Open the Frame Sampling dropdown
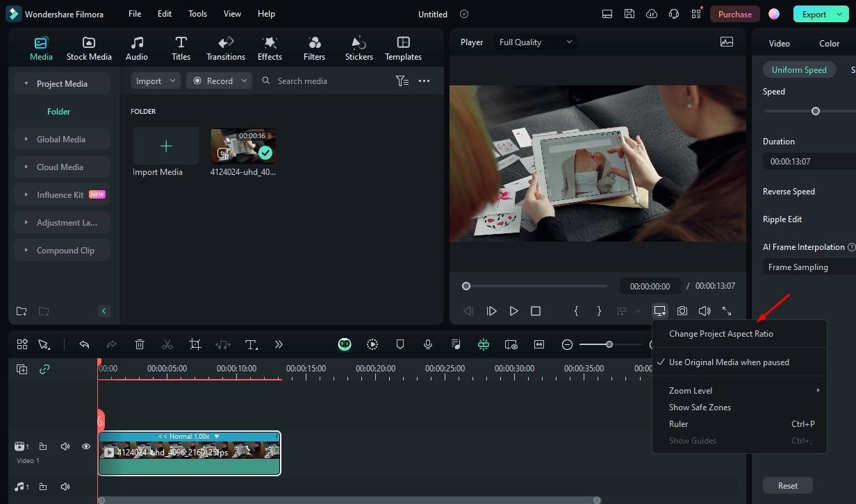 [809, 267]
